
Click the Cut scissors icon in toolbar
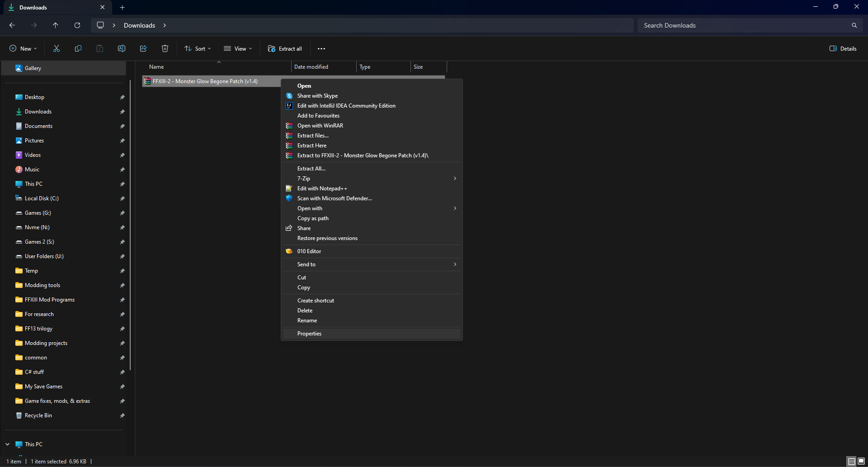[57, 48]
